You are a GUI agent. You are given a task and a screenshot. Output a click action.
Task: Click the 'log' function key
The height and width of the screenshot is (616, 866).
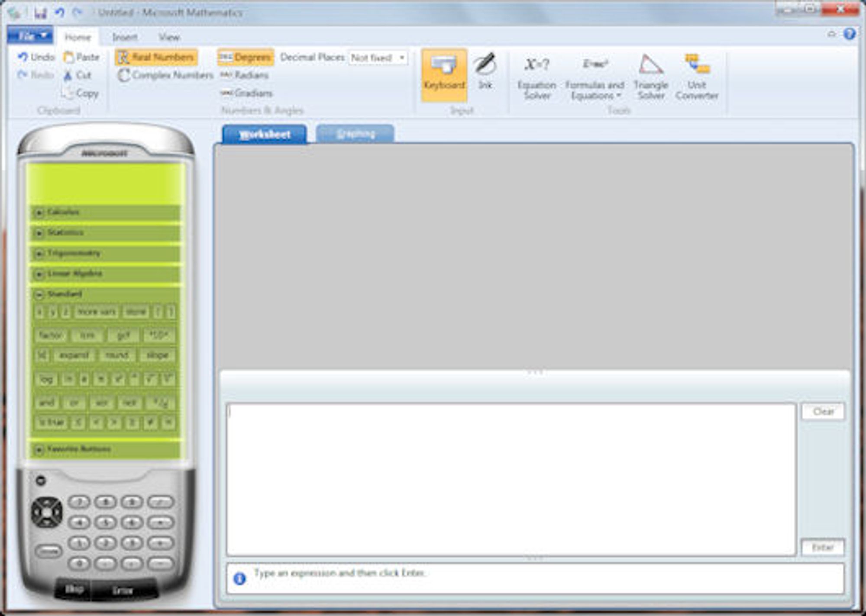pyautogui.click(x=46, y=380)
